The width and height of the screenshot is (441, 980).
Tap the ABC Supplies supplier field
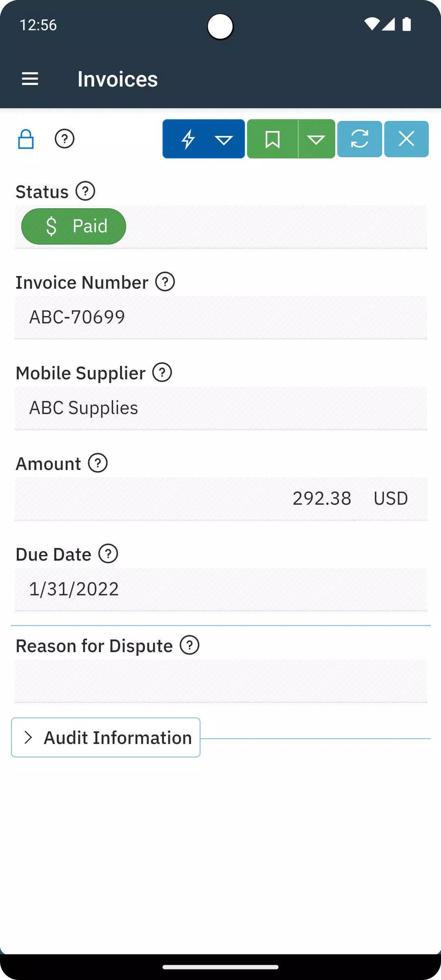pos(221,408)
